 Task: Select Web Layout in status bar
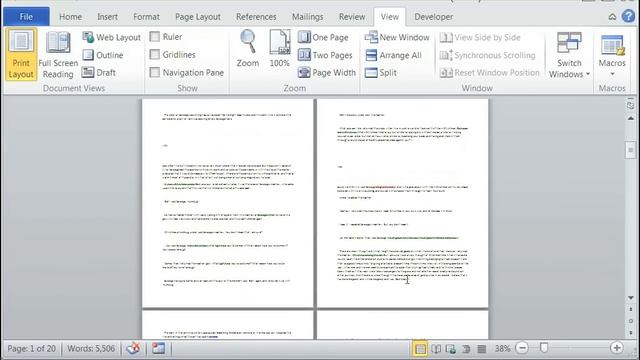(451, 349)
